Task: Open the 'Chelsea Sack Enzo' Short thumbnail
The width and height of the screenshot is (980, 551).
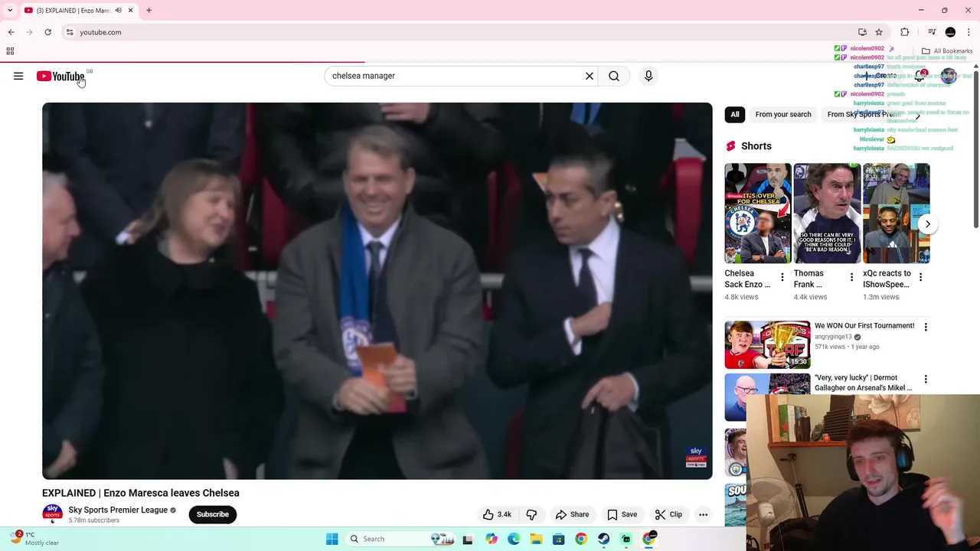Action: [758, 214]
